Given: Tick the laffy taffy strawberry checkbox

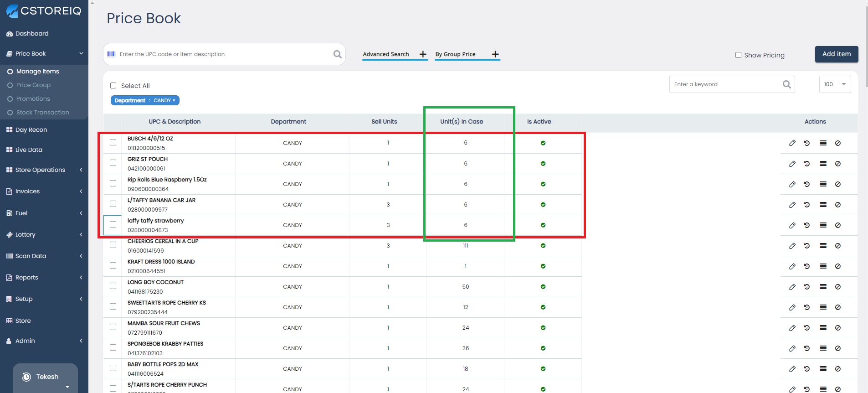Looking at the screenshot, I should (x=113, y=224).
